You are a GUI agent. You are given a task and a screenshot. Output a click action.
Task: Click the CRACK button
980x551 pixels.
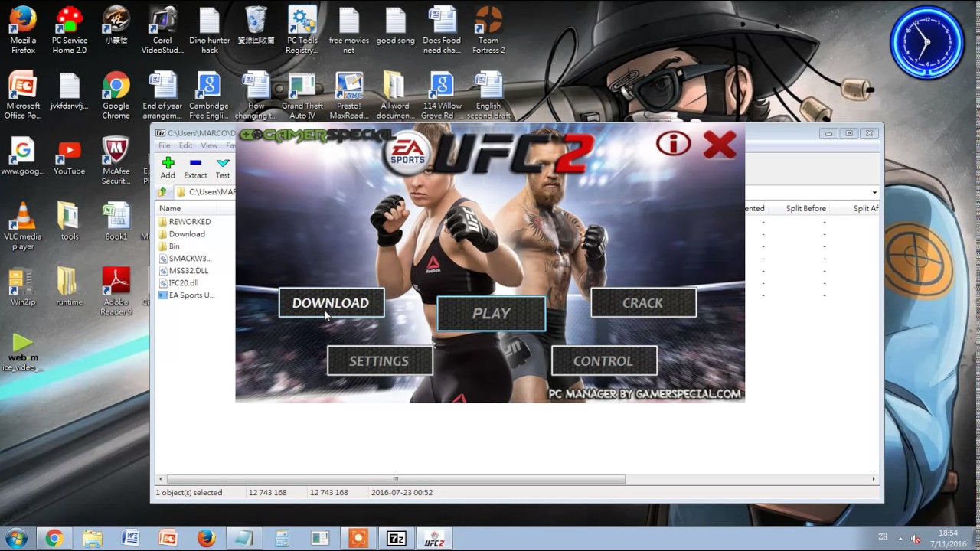tap(643, 303)
